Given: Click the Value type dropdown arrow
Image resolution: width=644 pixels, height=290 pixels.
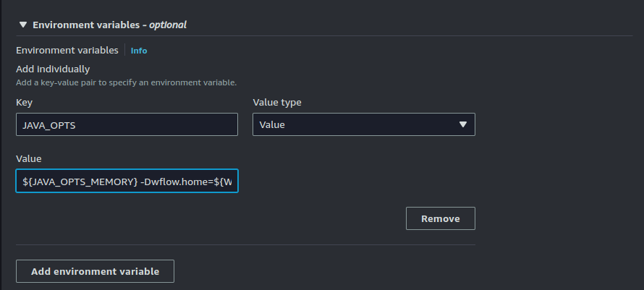Looking at the screenshot, I should tap(463, 124).
